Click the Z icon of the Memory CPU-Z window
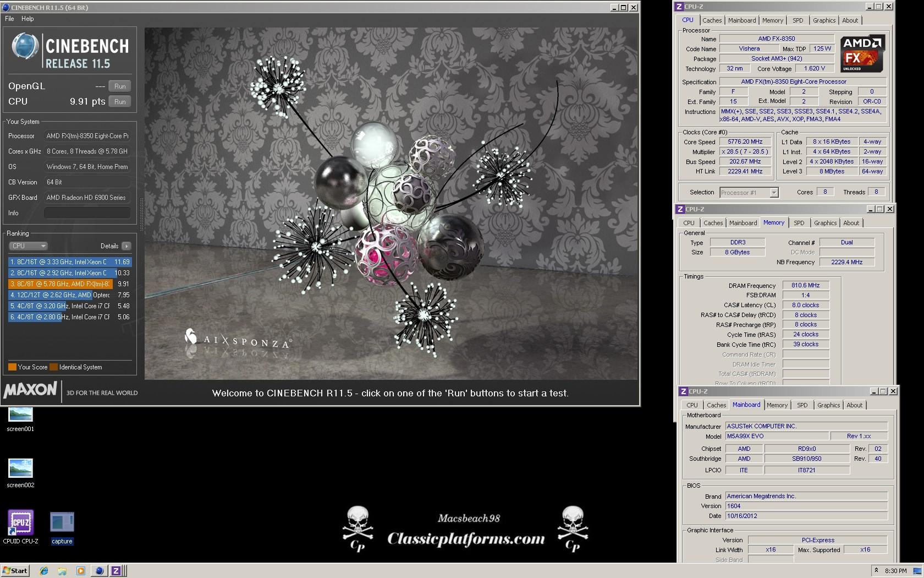Image resolution: width=924 pixels, height=578 pixels. coord(680,209)
